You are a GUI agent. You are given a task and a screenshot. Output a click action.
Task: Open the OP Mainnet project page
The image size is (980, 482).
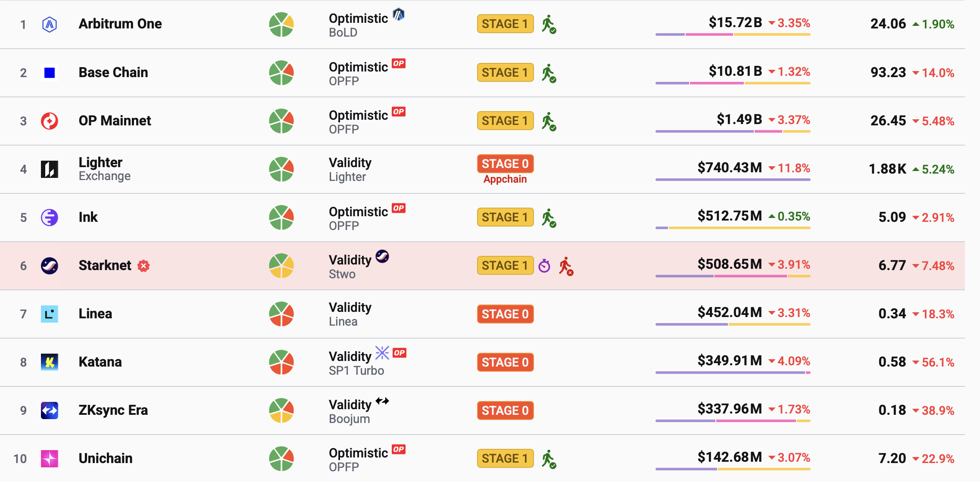click(x=115, y=121)
